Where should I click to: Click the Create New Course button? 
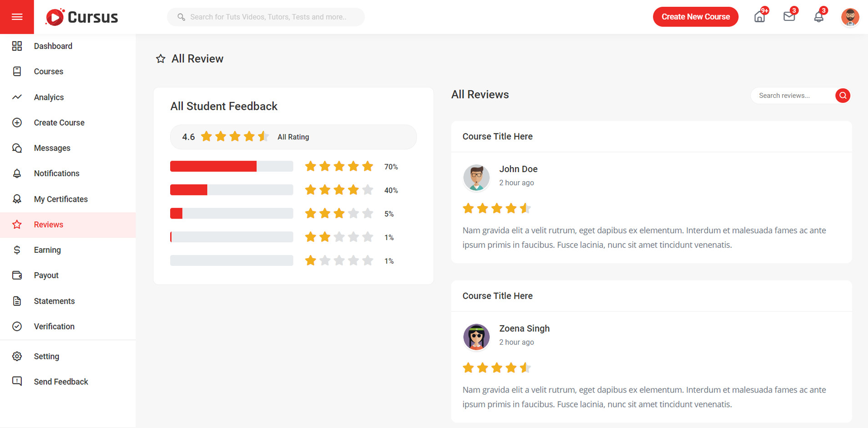[x=695, y=17]
